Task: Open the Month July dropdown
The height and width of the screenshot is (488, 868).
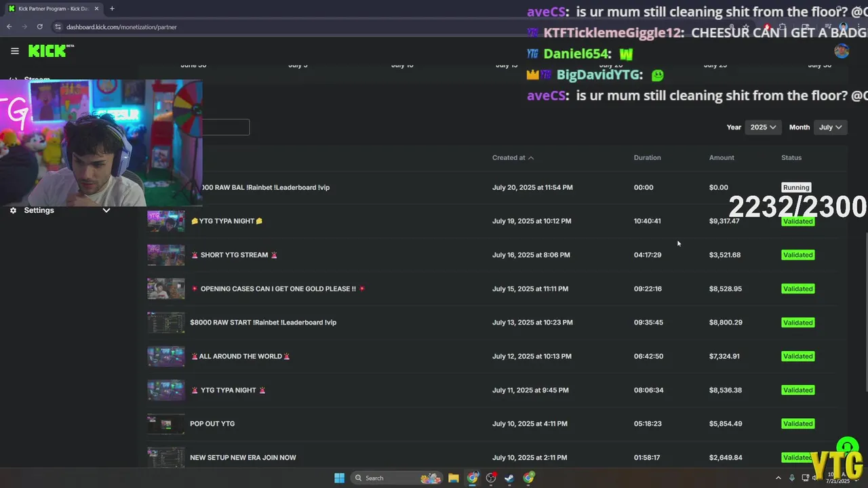Action: pyautogui.click(x=830, y=127)
